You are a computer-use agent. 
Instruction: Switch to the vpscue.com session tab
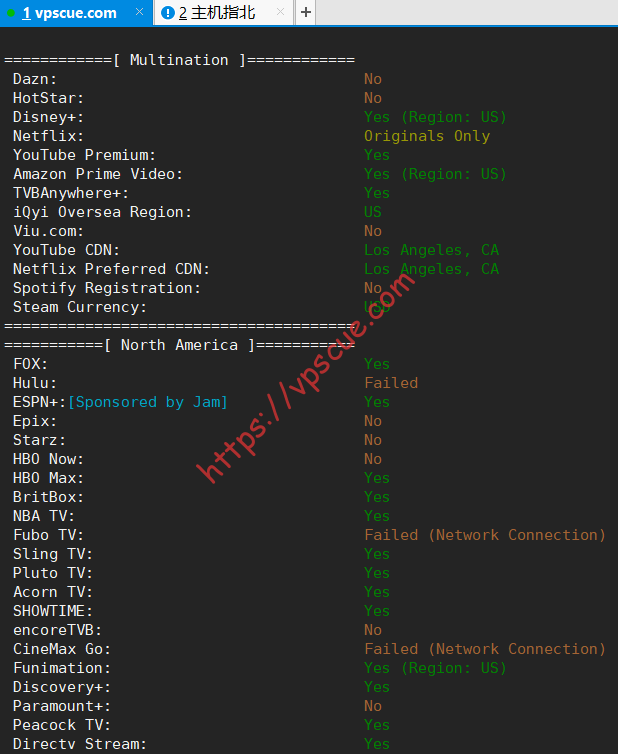point(76,13)
